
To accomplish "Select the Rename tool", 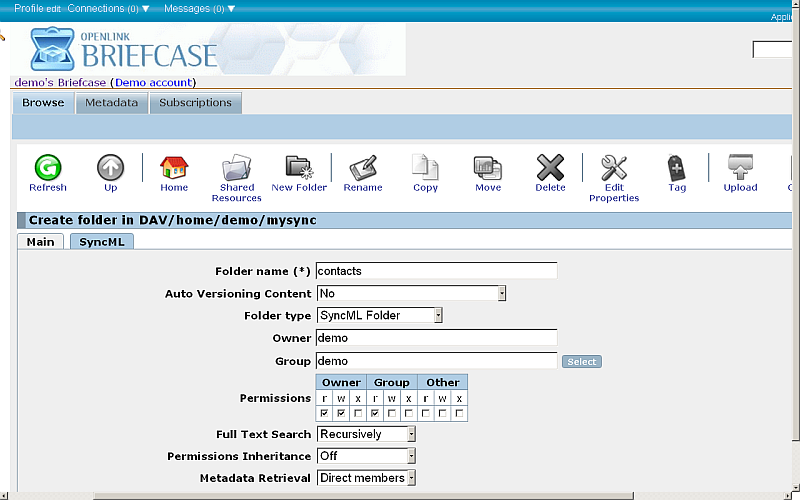I will point(362,168).
